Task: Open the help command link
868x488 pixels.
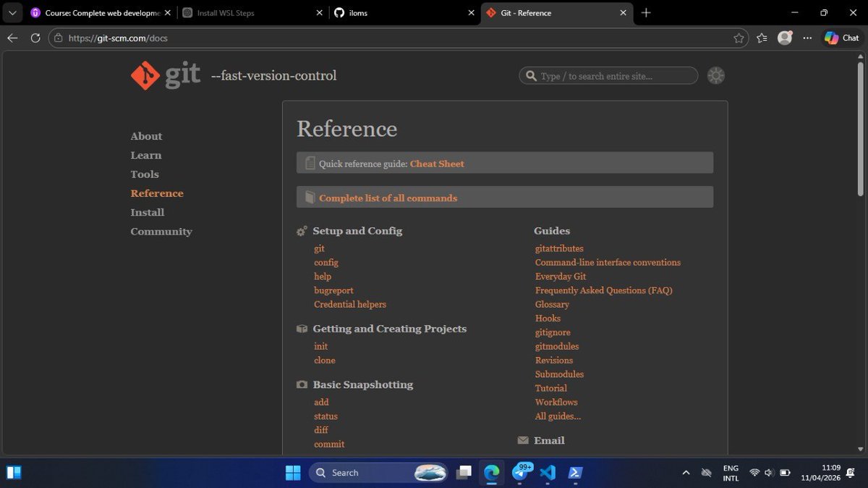Action: click(x=323, y=276)
